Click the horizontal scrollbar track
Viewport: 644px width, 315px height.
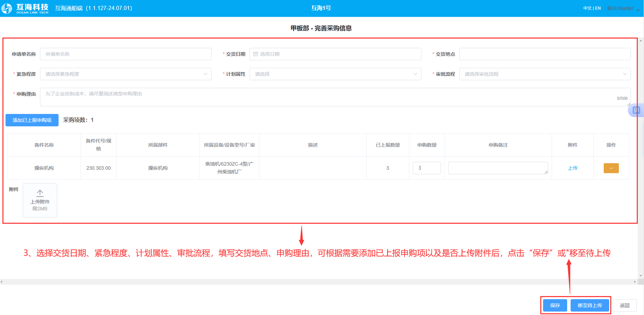click(319, 282)
